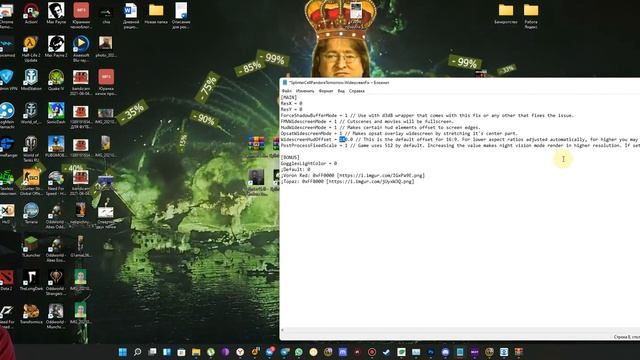Click the Voron Red imgur link line
Screen dimensions: 640x360
[x=353, y=176]
